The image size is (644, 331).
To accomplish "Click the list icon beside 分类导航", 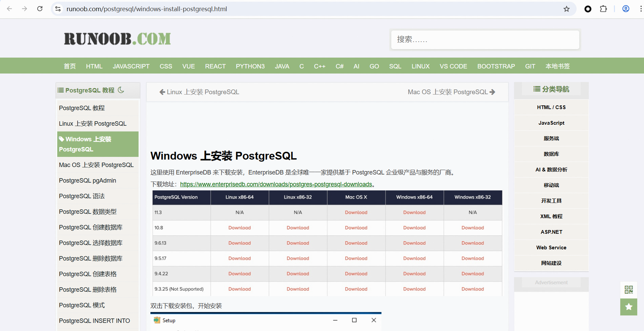I will [x=536, y=89].
